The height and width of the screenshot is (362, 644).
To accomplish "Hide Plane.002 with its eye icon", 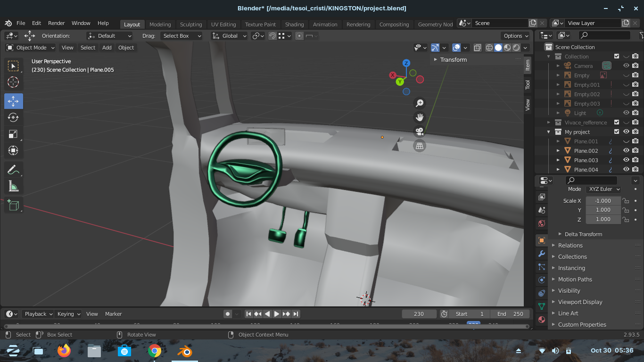I will coord(626,151).
